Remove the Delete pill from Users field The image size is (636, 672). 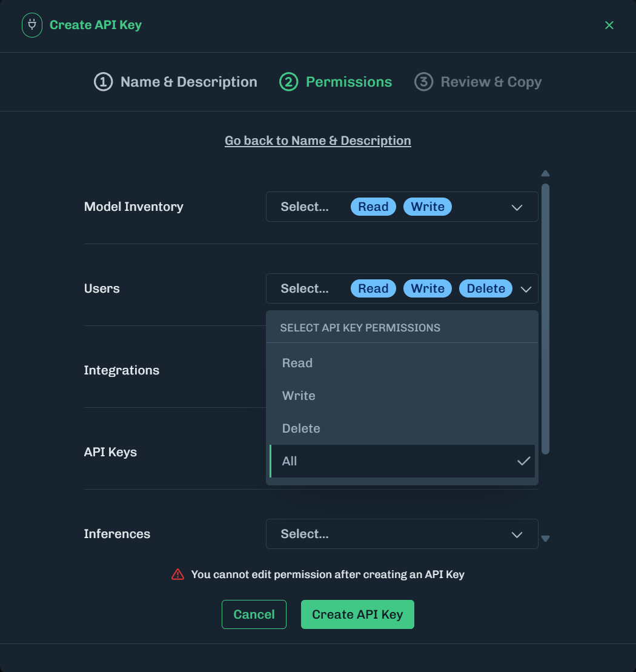485,288
